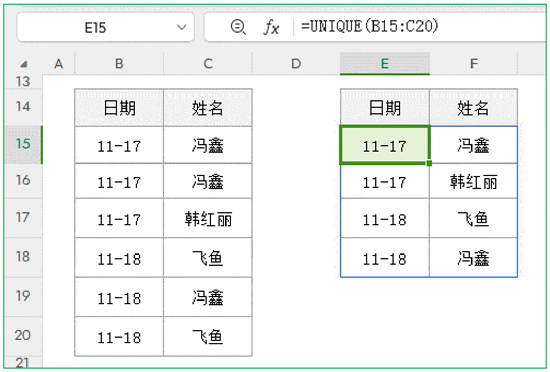Expand the Name Box dropdown arrow
550x372 pixels.
tap(182, 27)
